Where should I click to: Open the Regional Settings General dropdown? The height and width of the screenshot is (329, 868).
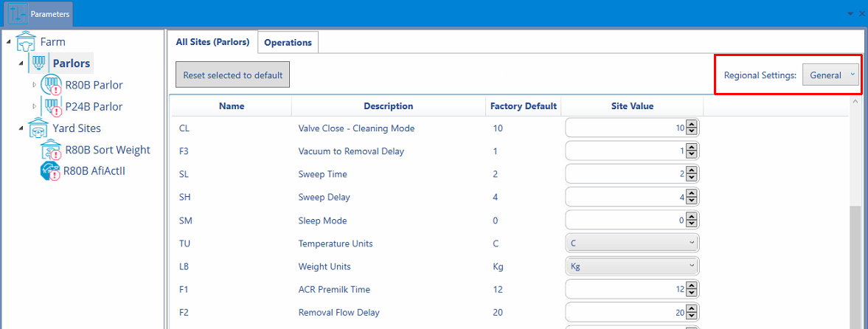click(830, 75)
